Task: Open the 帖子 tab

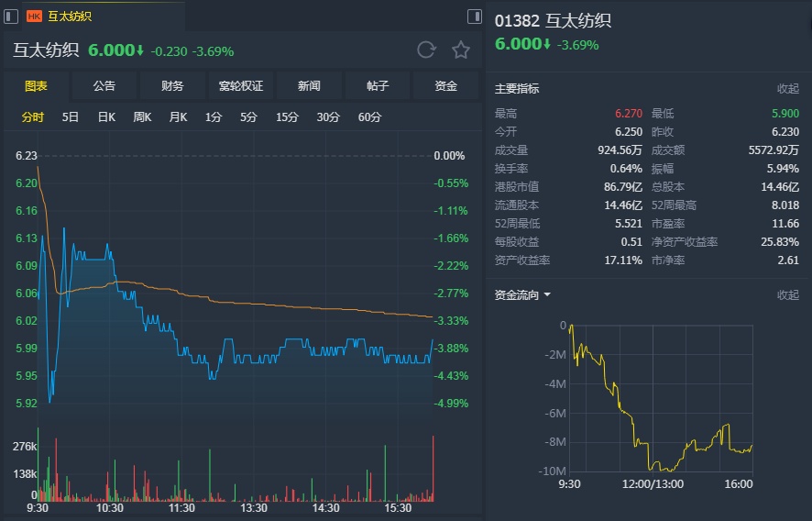Action: coord(378,86)
